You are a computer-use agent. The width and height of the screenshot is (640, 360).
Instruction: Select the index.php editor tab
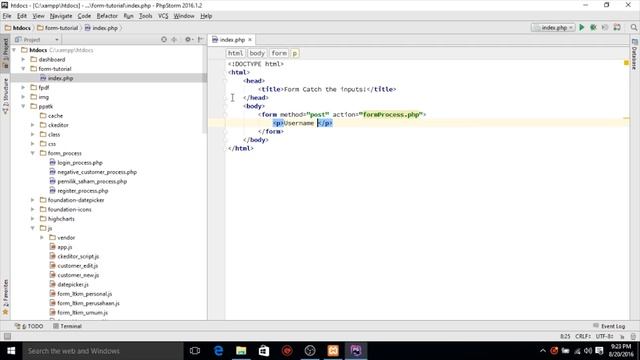(x=232, y=40)
